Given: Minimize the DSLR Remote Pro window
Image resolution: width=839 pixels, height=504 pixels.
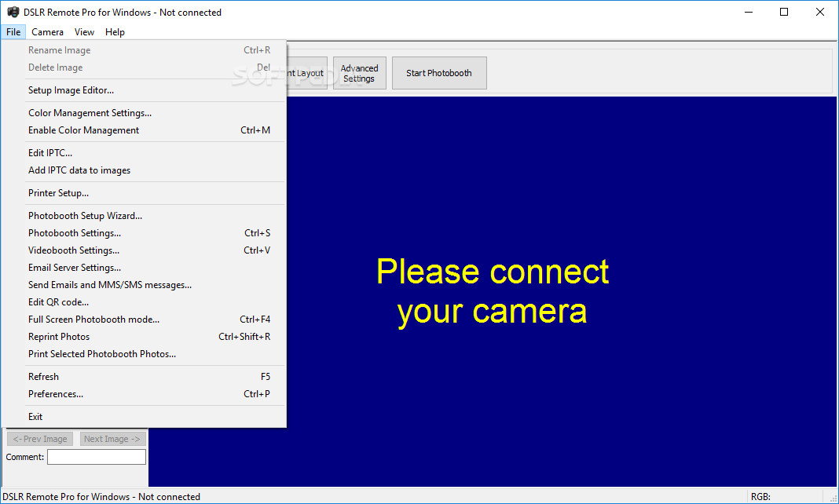Looking at the screenshot, I should 749,12.
